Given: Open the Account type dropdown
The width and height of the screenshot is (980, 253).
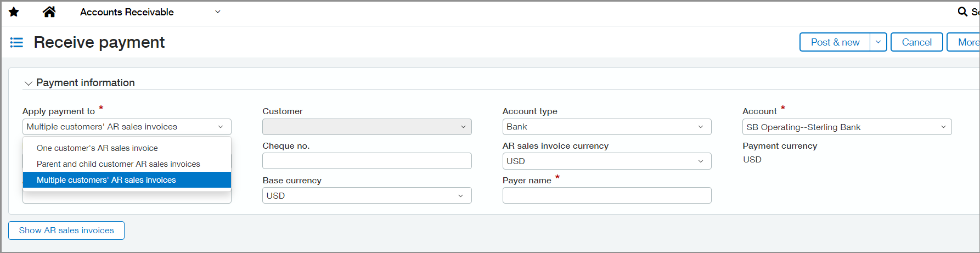Looking at the screenshot, I should pos(606,127).
